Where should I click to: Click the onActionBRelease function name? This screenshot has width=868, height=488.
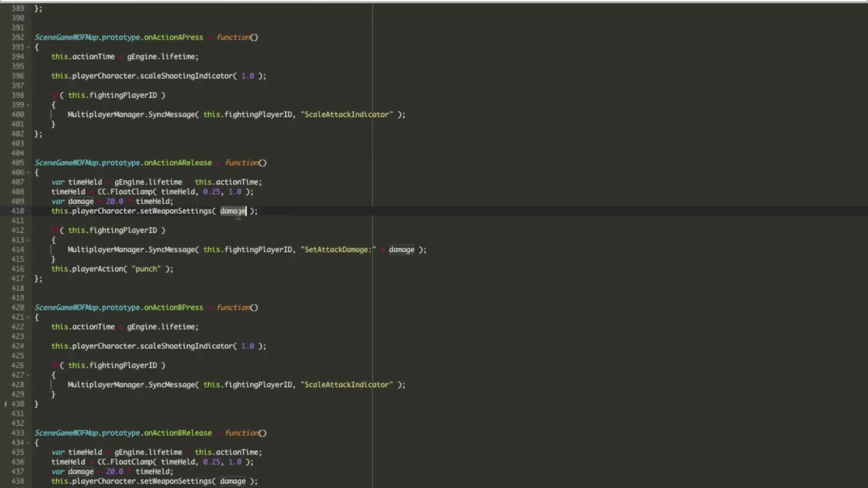178,433
